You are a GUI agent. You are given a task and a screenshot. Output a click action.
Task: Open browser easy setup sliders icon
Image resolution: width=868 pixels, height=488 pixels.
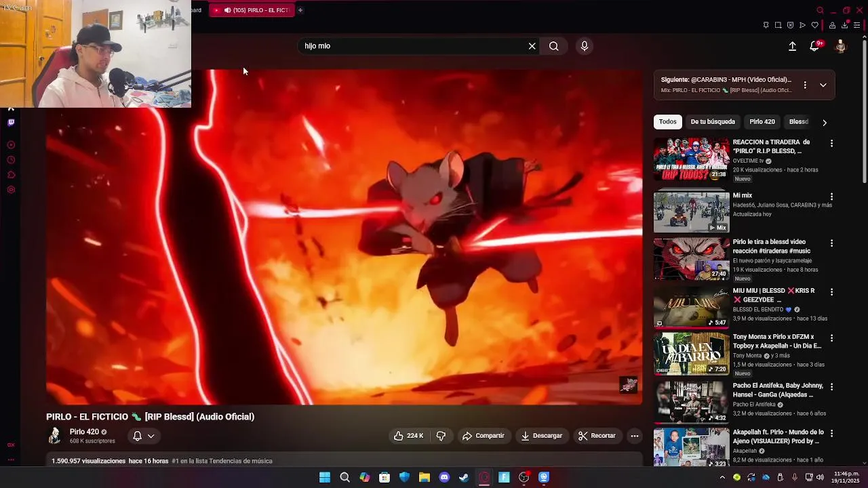[856, 25]
